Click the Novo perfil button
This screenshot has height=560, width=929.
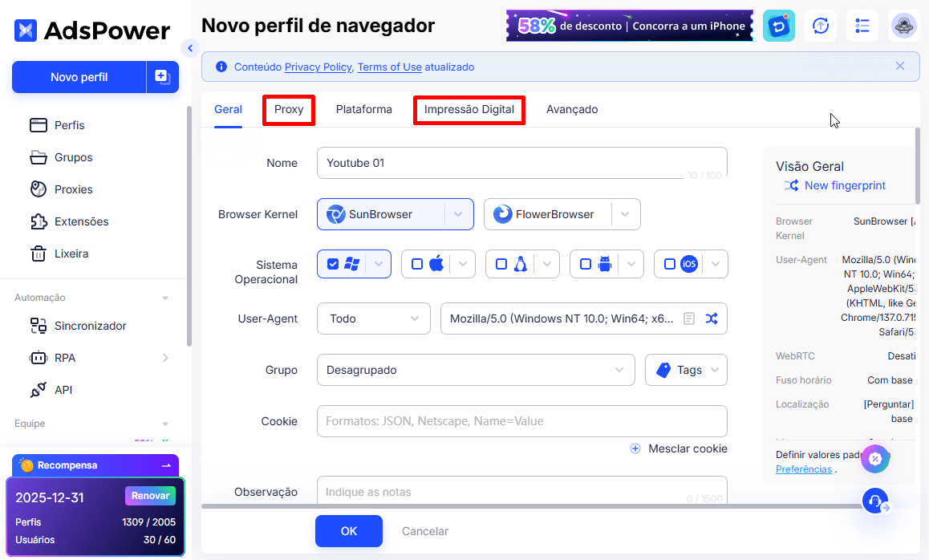[x=79, y=77]
